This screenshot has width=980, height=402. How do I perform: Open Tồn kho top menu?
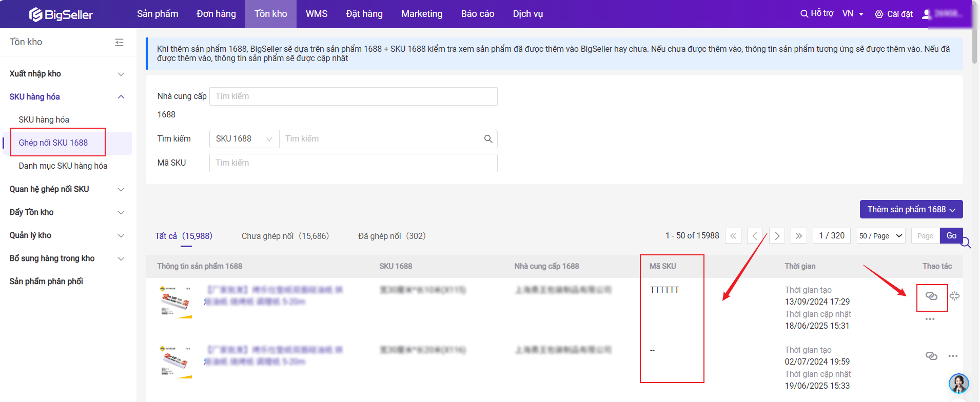pyautogui.click(x=271, y=14)
